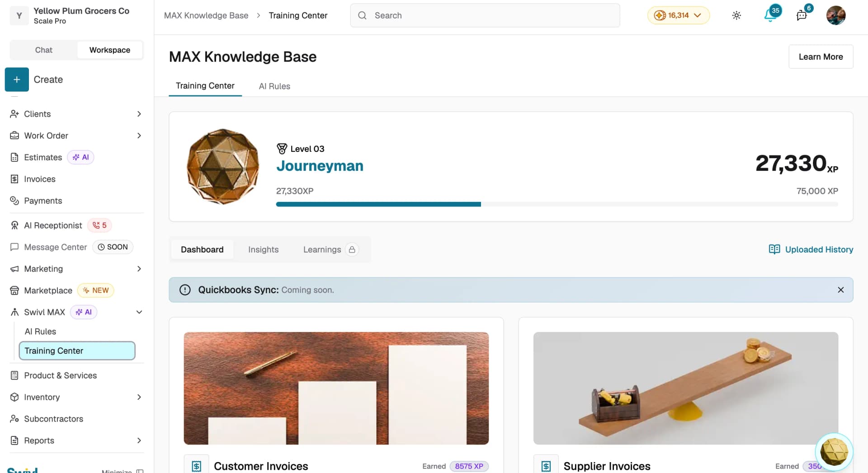Expand the Inventory menu chevron
The width and height of the screenshot is (868, 473).
coord(139,397)
